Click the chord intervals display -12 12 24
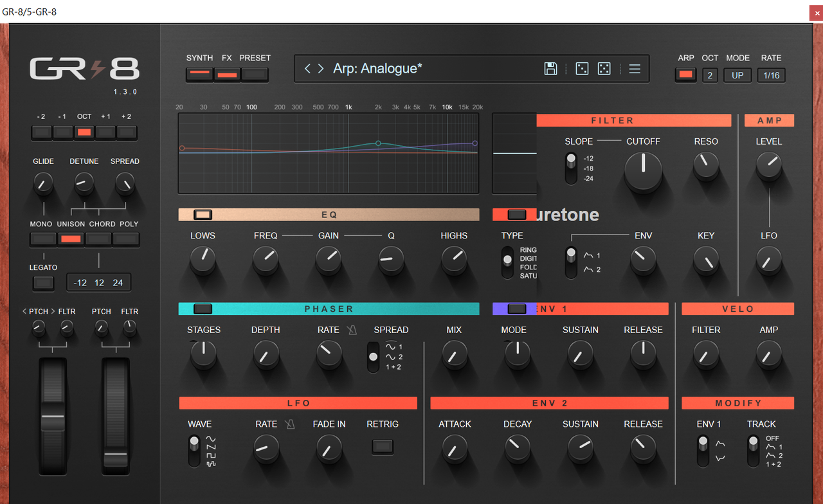 pyautogui.click(x=99, y=282)
